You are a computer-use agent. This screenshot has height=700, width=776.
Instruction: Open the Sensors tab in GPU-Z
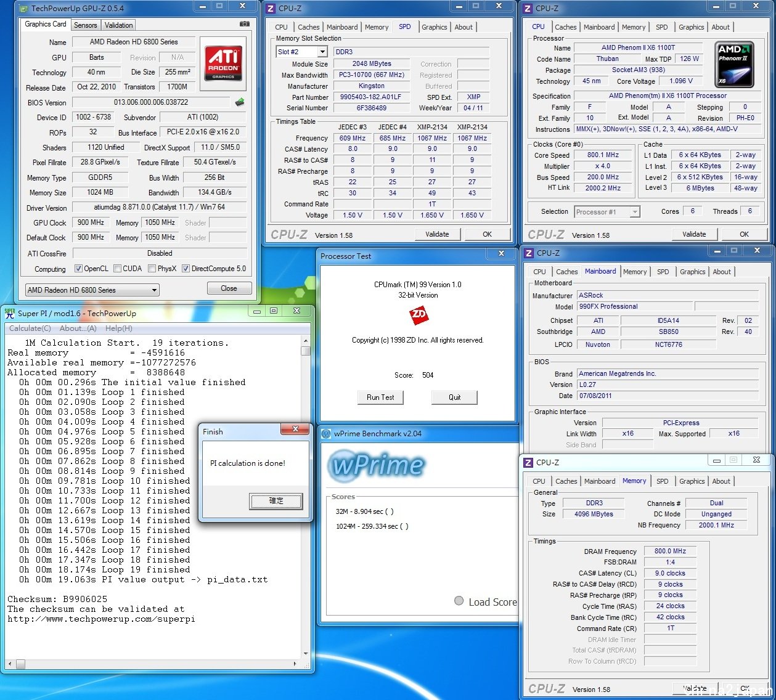click(x=85, y=25)
